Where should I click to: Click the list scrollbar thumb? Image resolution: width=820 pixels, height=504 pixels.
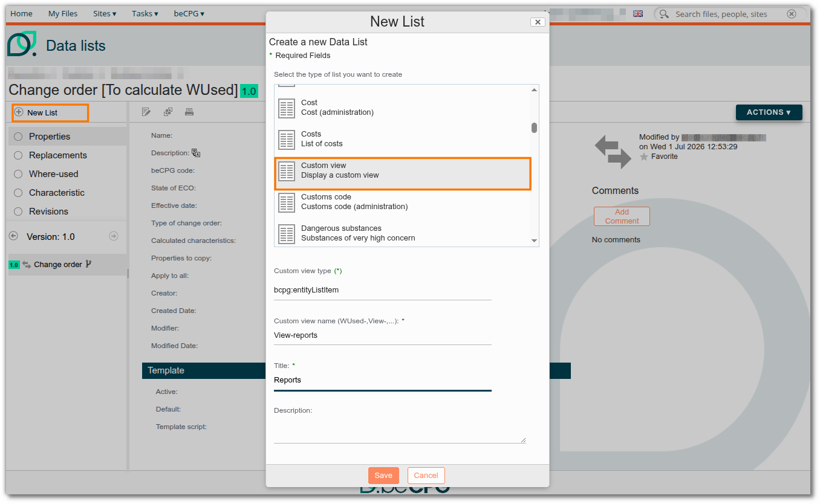[x=534, y=128]
